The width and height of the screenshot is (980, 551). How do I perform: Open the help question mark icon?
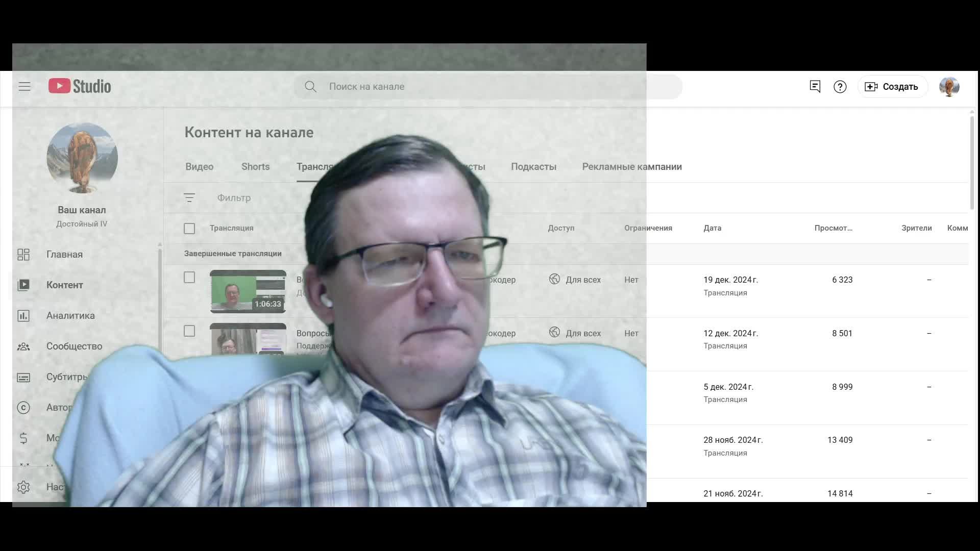tap(840, 87)
